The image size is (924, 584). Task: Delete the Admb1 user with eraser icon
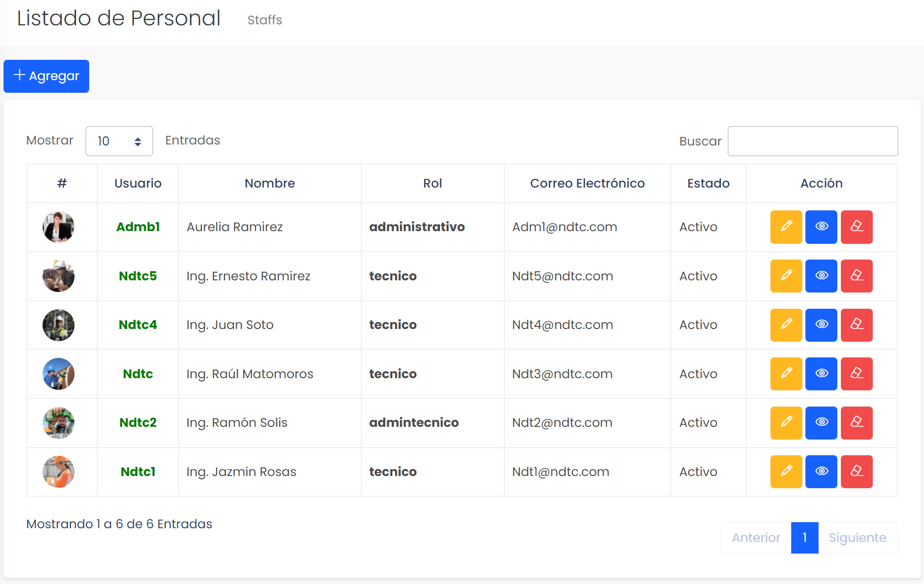[856, 227]
